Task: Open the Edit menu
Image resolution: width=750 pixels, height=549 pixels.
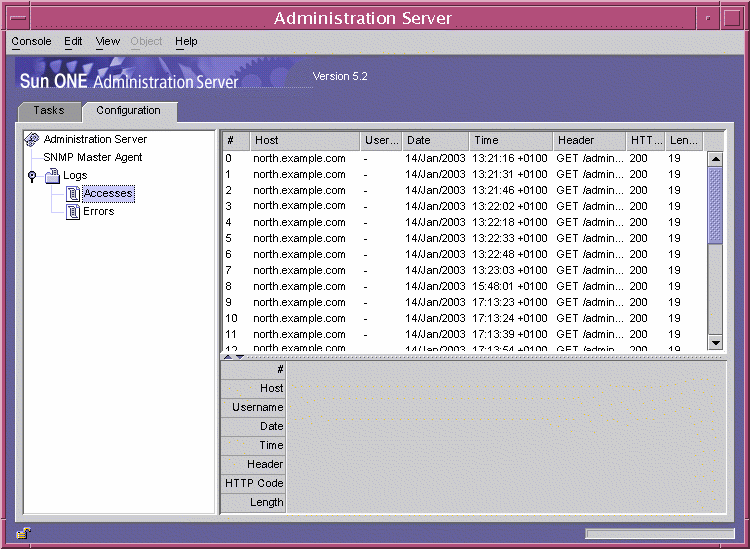Action: (73, 42)
